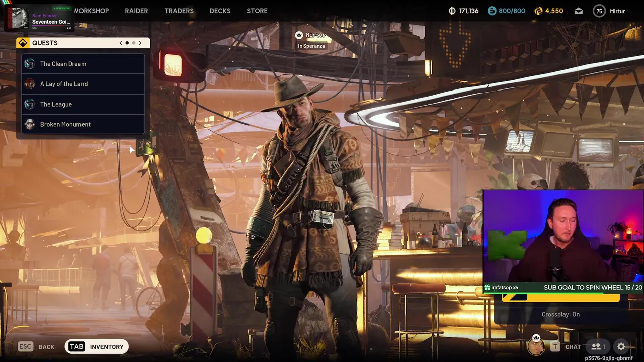The width and height of the screenshot is (644, 362).
Task: Click the level 75 circle badge
Action: 599,11
